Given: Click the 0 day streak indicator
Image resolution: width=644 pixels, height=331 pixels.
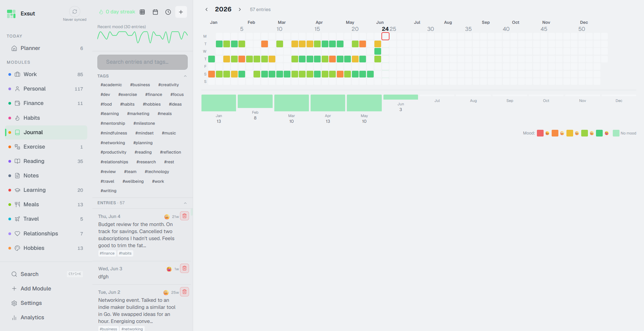Looking at the screenshot, I should coord(117,12).
